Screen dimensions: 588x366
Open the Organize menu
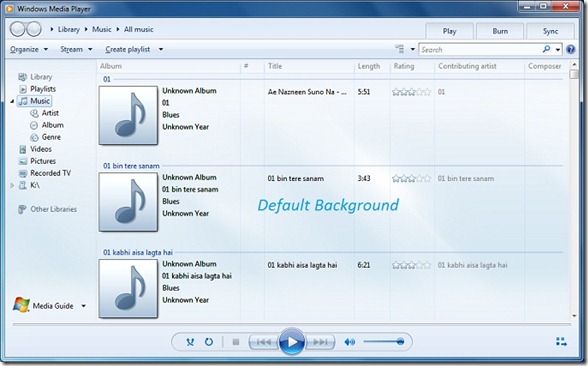pyautogui.click(x=29, y=49)
